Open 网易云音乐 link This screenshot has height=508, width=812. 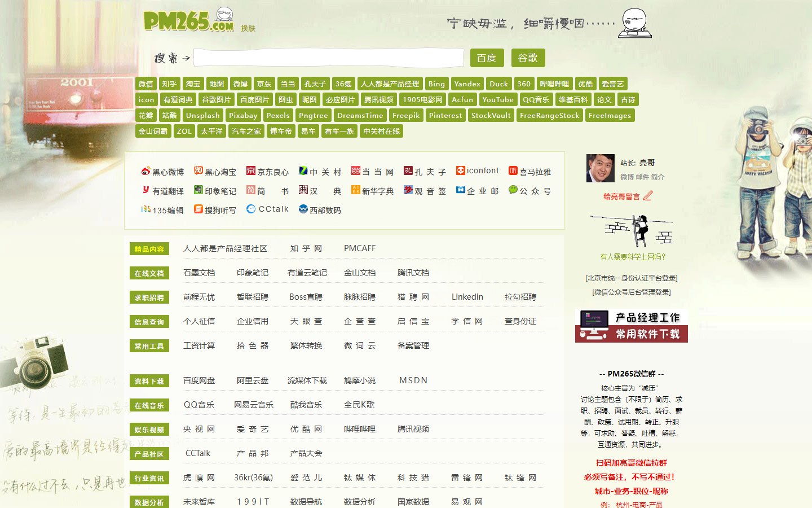pos(254,405)
